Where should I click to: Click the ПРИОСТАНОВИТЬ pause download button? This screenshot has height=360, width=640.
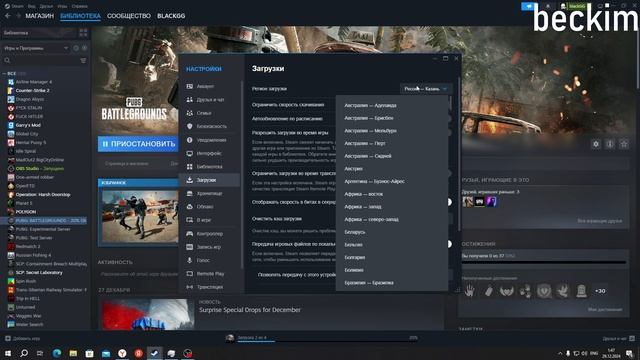tap(138, 144)
